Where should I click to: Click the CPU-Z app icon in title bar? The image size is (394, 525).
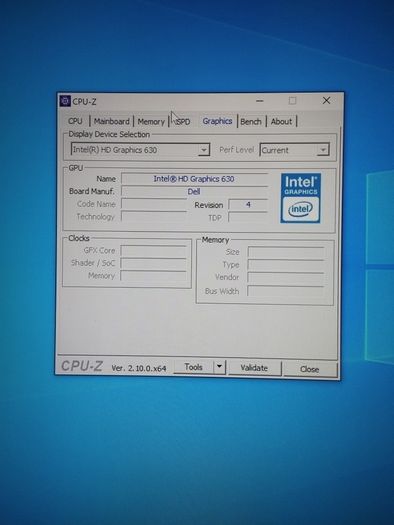click(x=65, y=101)
